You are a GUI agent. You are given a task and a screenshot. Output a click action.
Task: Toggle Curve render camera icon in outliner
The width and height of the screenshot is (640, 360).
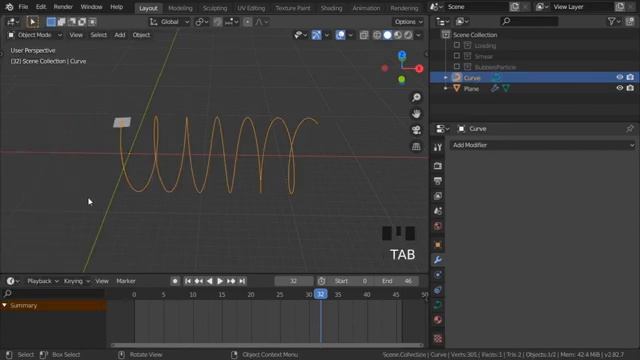pyautogui.click(x=630, y=77)
